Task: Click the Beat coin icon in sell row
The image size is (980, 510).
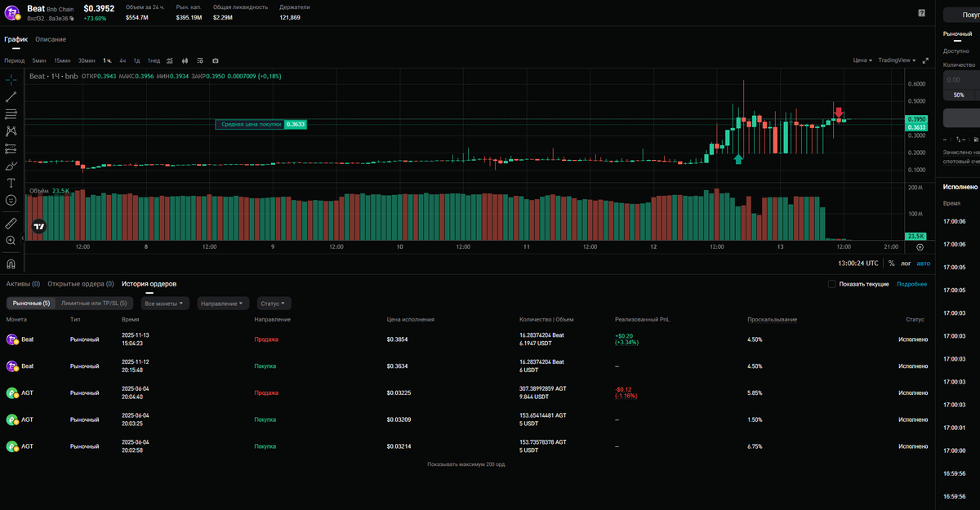Action: 12,339
